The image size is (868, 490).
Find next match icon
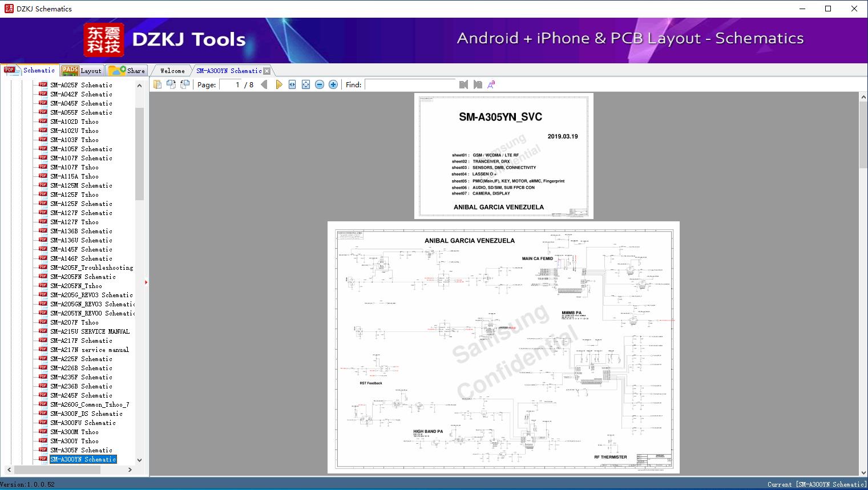point(478,84)
